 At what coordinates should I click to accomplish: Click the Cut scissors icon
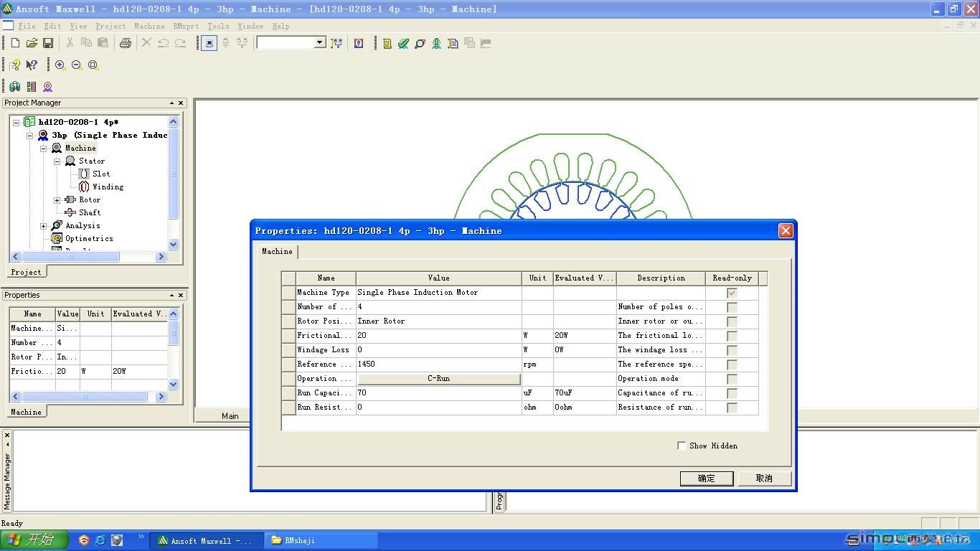pos(70,43)
